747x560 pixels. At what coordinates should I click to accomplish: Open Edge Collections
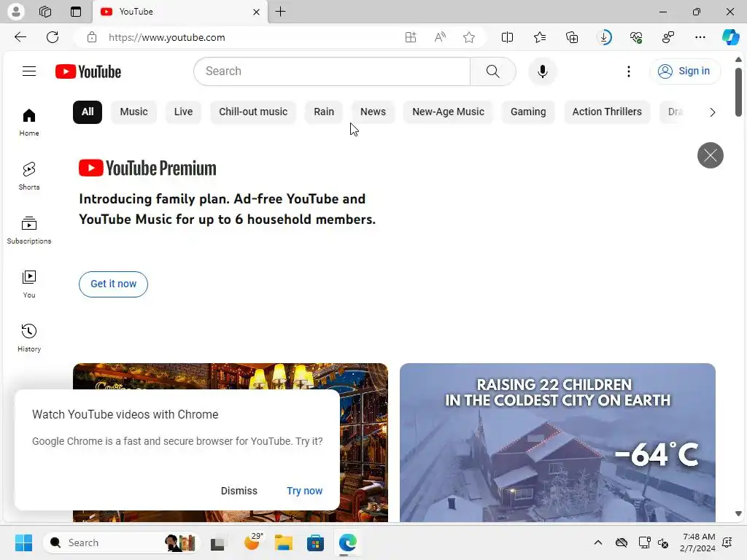(572, 37)
